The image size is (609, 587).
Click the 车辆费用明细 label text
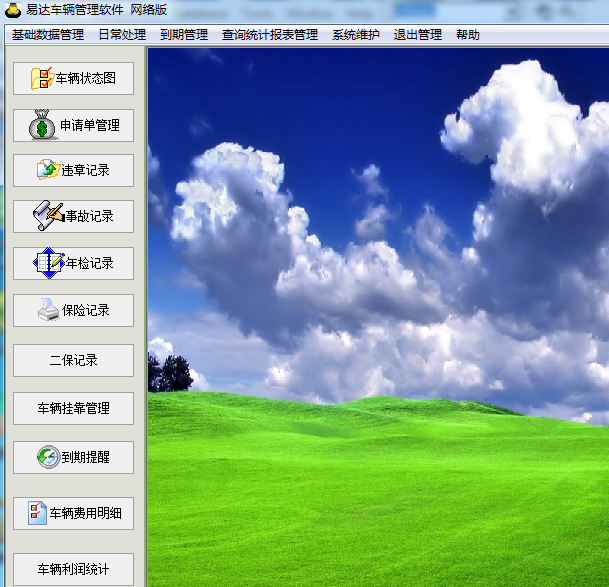tap(85, 513)
